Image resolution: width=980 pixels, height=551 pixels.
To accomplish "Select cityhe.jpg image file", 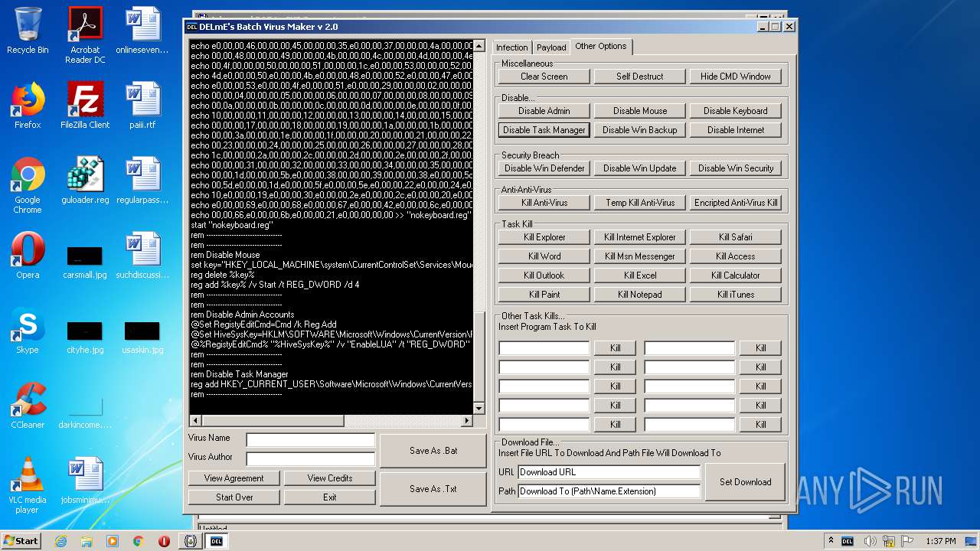I will 85,336.
